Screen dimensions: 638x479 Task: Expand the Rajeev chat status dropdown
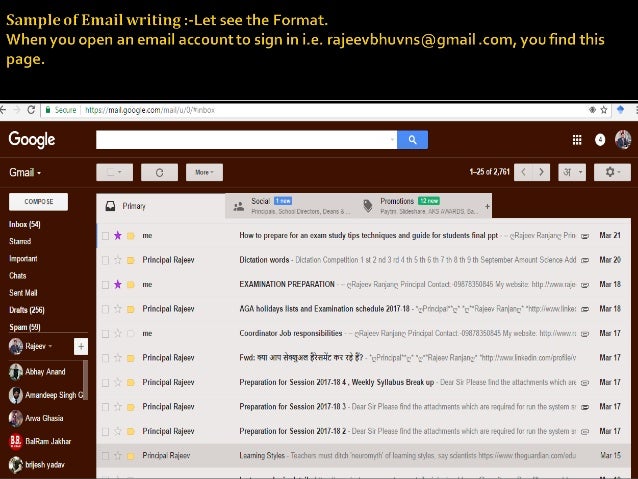click(x=50, y=346)
